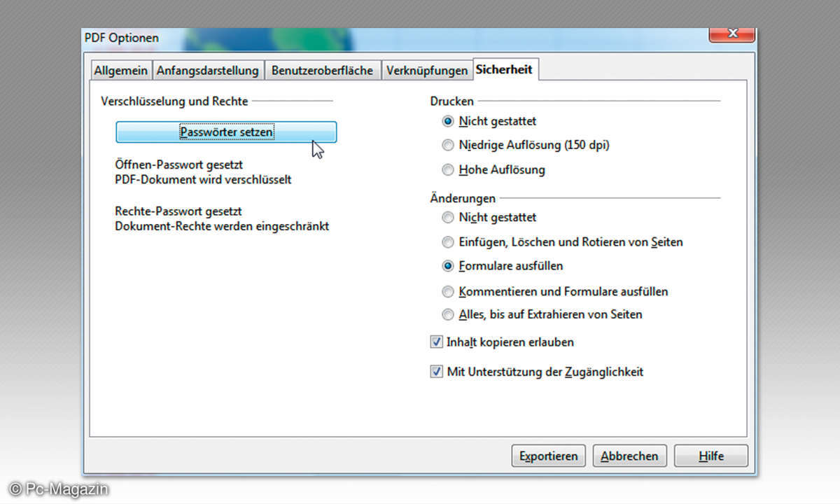Click the Abbrechen button
The width and height of the screenshot is (840, 504).
(x=629, y=456)
